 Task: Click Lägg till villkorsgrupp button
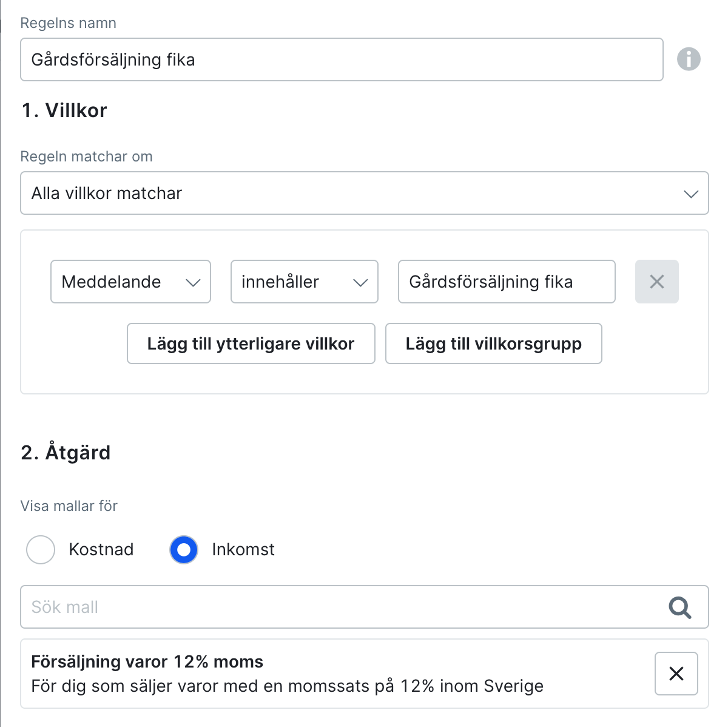pyautogui.click(x=493, y=343)
